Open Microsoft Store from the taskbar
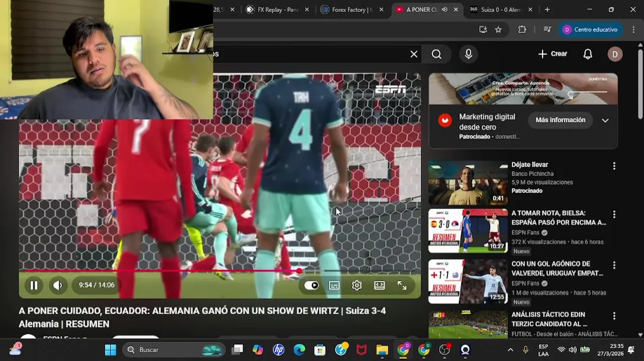The image size is (644, 361). 320,349
